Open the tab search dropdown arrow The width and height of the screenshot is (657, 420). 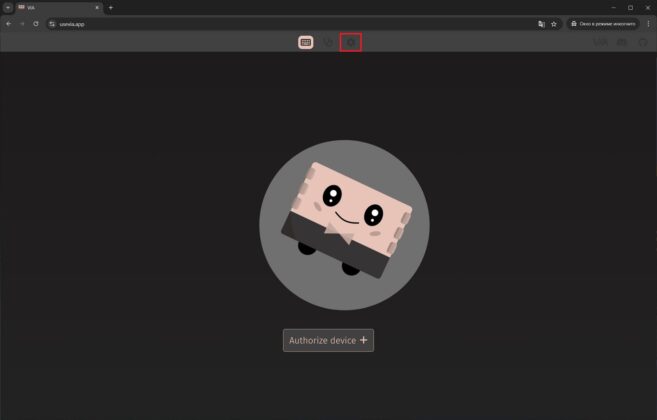[x=8, y=8]
